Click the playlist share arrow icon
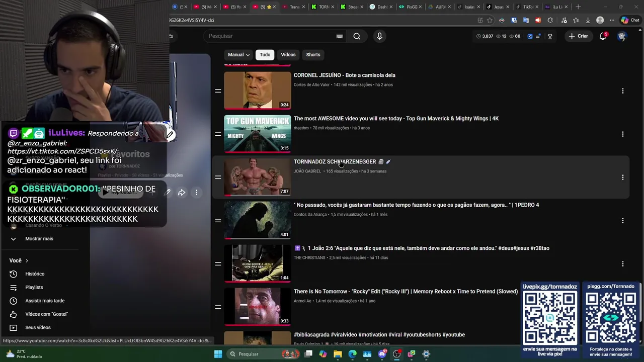The image size is (644, 362). tap(182, 193)
